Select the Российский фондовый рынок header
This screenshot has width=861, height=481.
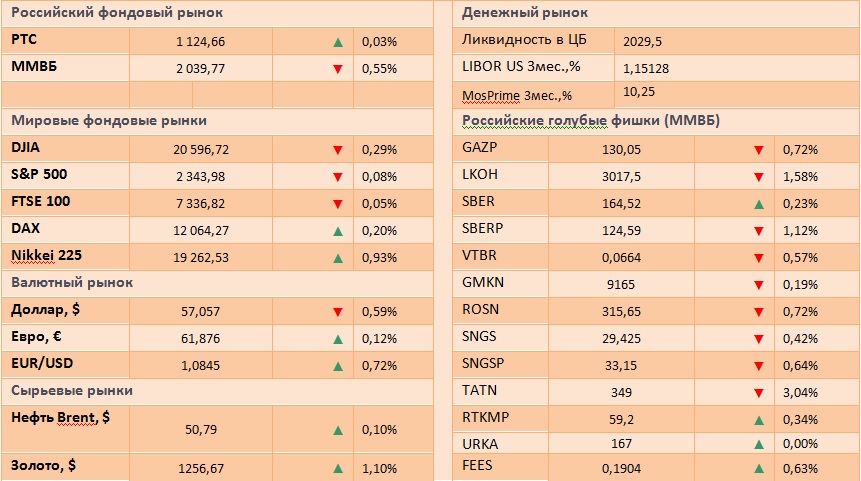pyautogui.click(x=116, y=13)
